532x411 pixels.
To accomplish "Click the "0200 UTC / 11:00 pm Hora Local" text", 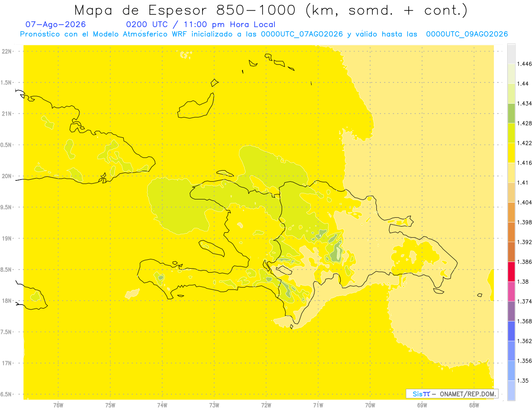I will [x=201, y=24].
